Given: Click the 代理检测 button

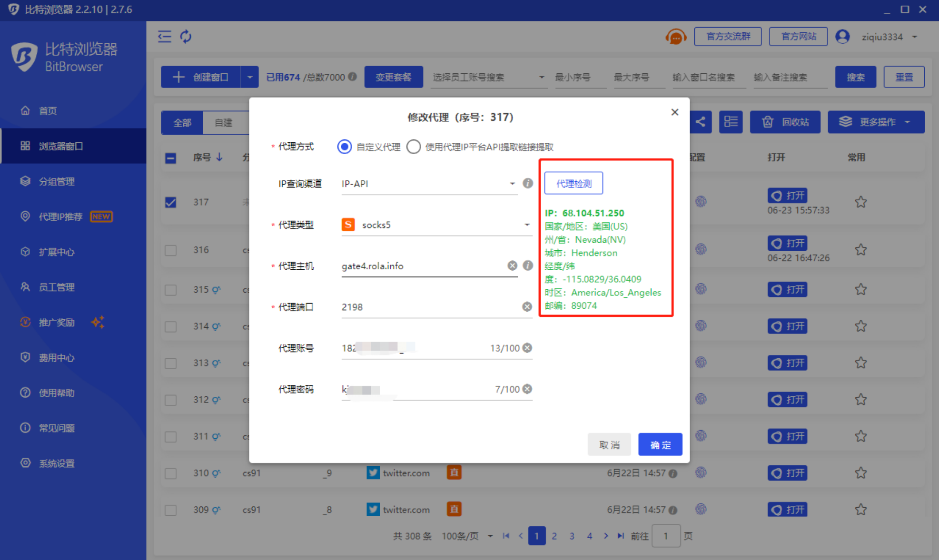Looking at the screenshot, I should pyautogui.click(x=573, y=183).
